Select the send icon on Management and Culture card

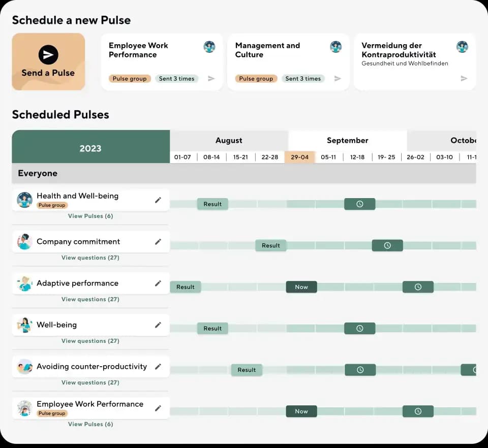338,78
